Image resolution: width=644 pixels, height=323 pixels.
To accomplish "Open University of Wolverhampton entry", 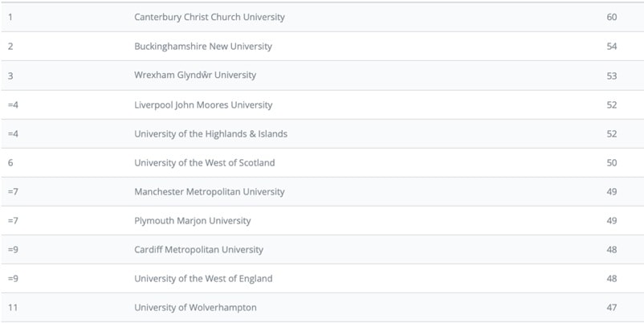I will click(x=195, y=308).
